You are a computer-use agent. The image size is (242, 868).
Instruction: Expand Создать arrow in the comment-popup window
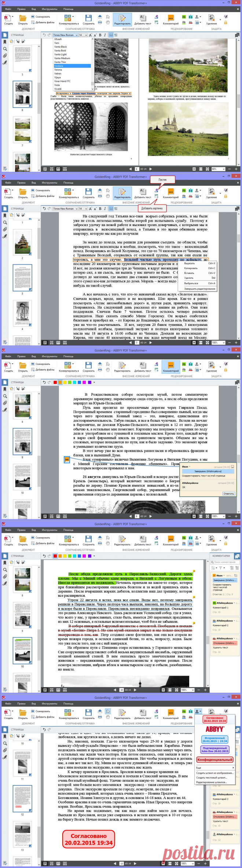(12, 364)
